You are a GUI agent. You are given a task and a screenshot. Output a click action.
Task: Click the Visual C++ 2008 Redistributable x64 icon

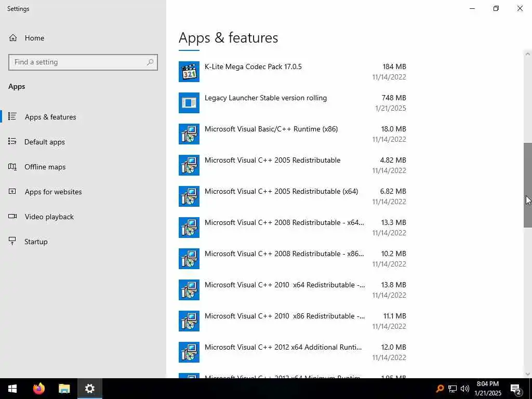(189, 228)
